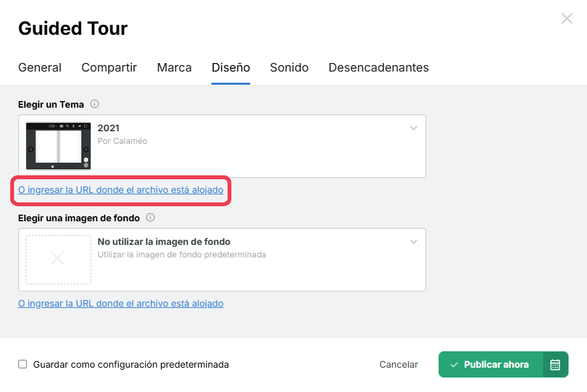Click 'Por Calaméo' theme author text
Viewport: 587px width, 392px height.
(x=122, y=141)
